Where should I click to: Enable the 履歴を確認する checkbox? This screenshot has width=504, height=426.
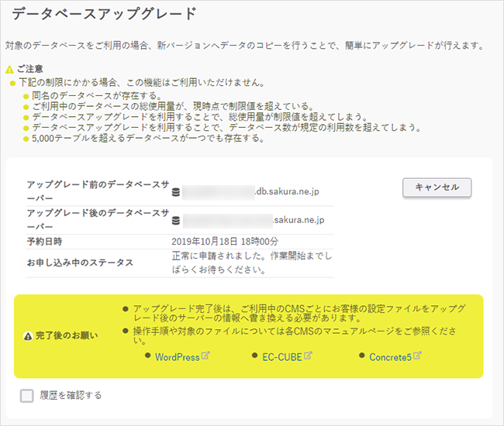(x=27, y=396)
